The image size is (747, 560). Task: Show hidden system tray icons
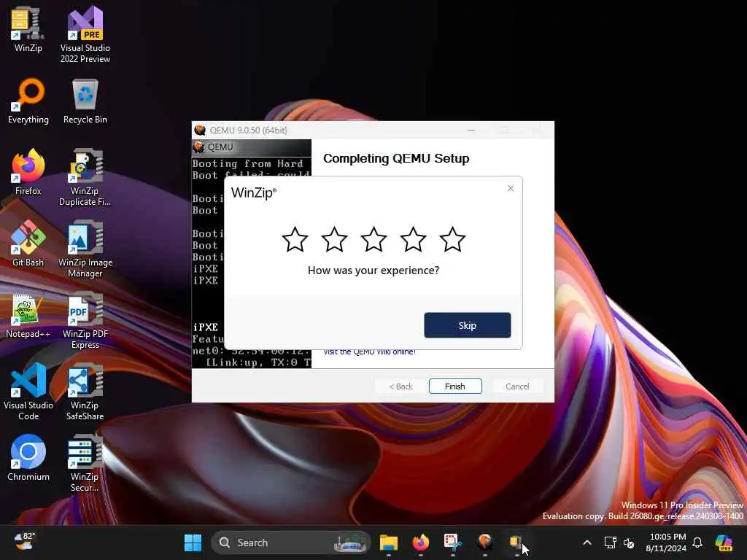pos(587,542)
